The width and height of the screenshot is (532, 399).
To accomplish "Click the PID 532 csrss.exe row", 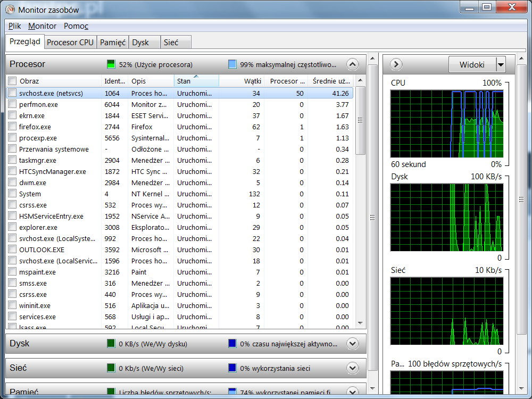I will (x=180, y=205).
